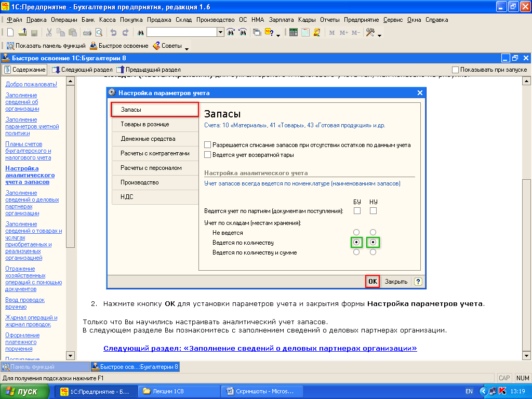Click the Закрыть button in dialog
532x399 pixels.
395,281
